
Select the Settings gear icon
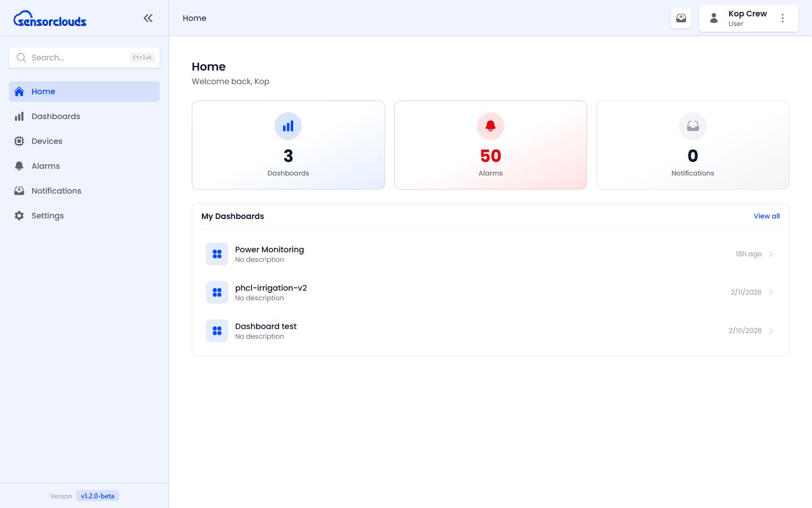click(19, 216)
